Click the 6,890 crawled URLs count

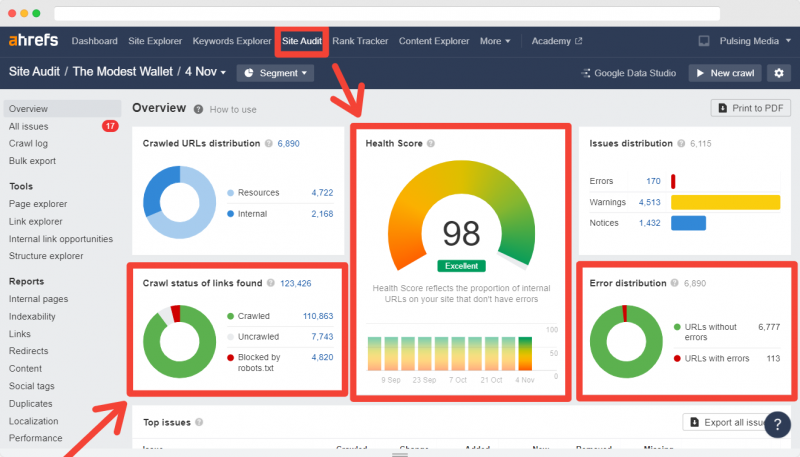[x=288, y=144]
